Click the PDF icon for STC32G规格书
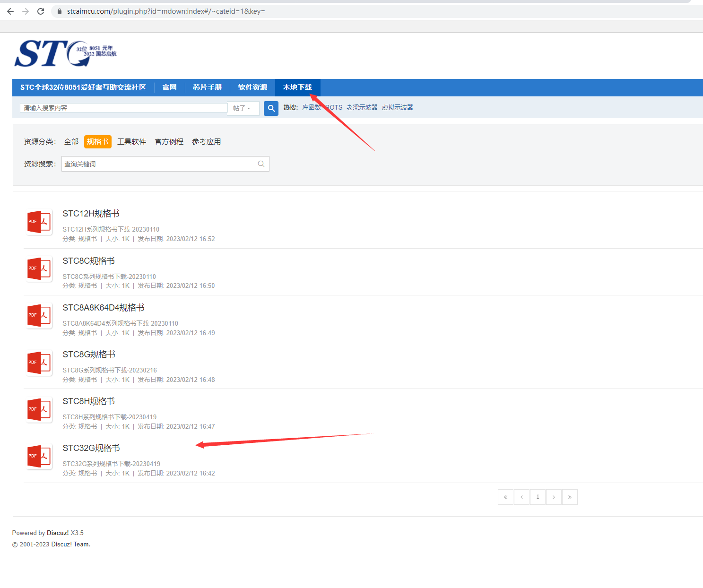Screen dimensions: 703x588 39,457
